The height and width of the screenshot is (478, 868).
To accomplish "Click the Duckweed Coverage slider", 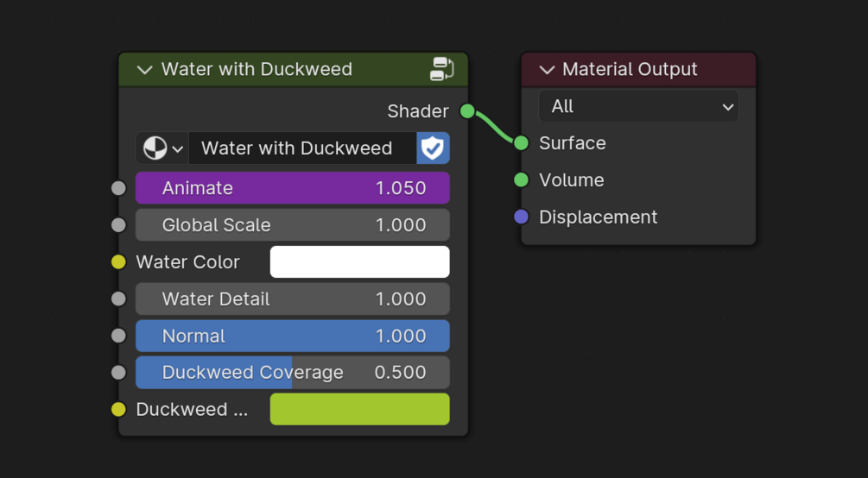I will [x=293, y=373].
